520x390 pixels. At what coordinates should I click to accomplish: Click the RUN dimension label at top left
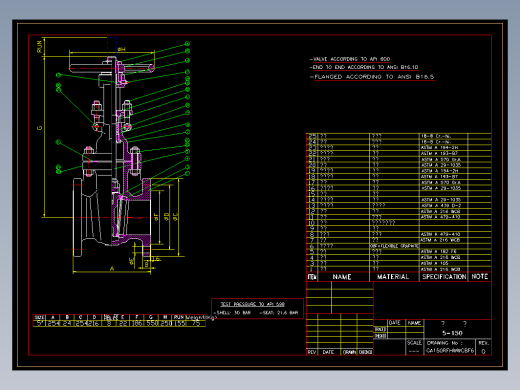pyautogui.click(x=40, y=47)
